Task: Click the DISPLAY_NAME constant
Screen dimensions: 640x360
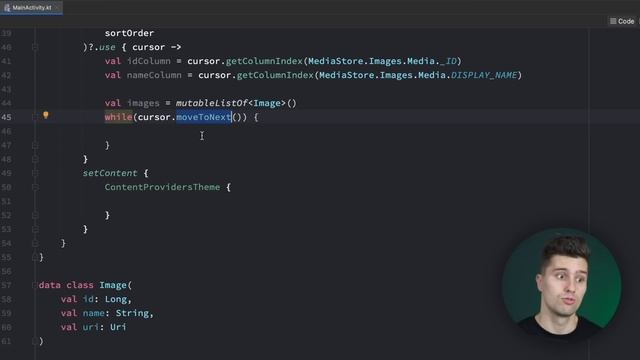Action: (484, 75)
